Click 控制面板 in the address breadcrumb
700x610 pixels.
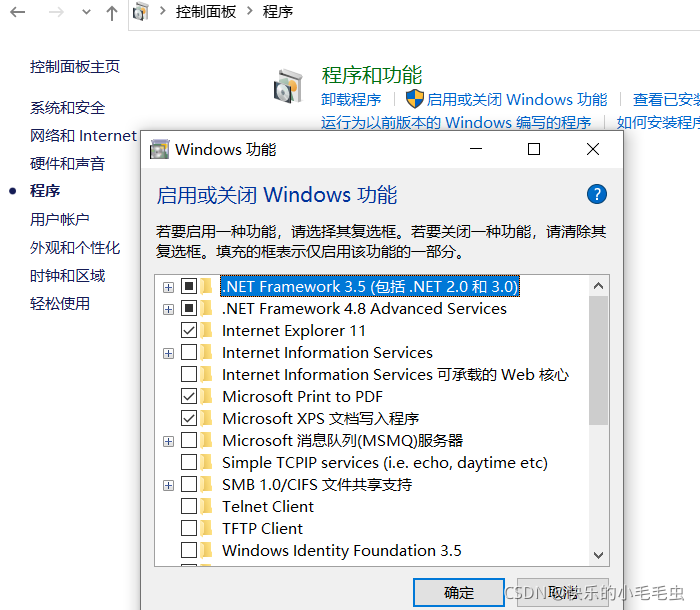[206, 12]
